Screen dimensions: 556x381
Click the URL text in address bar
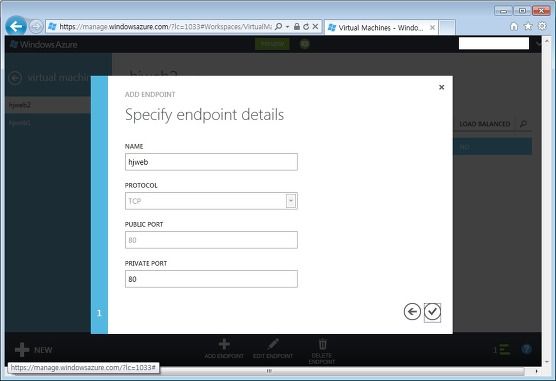(x=165, y=27)
